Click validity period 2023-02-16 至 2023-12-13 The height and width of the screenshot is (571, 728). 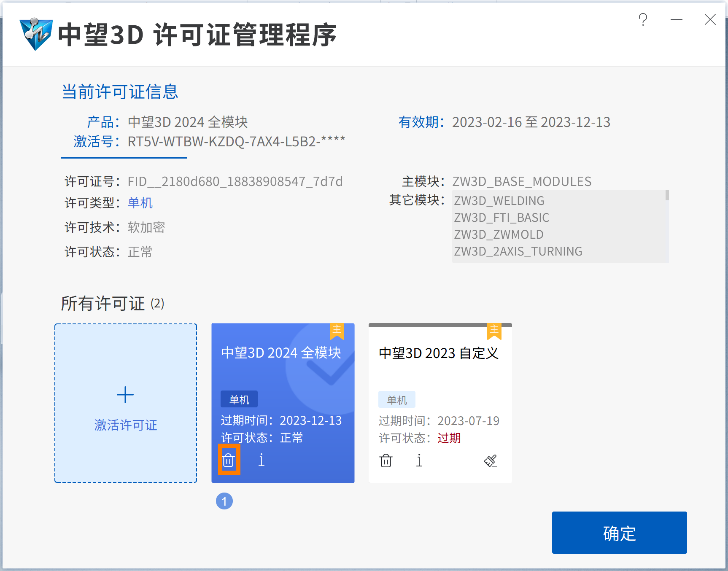[531, 122]
